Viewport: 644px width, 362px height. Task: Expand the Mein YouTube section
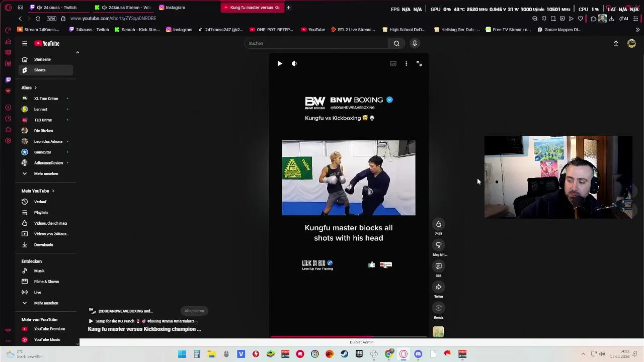[38, 191]
